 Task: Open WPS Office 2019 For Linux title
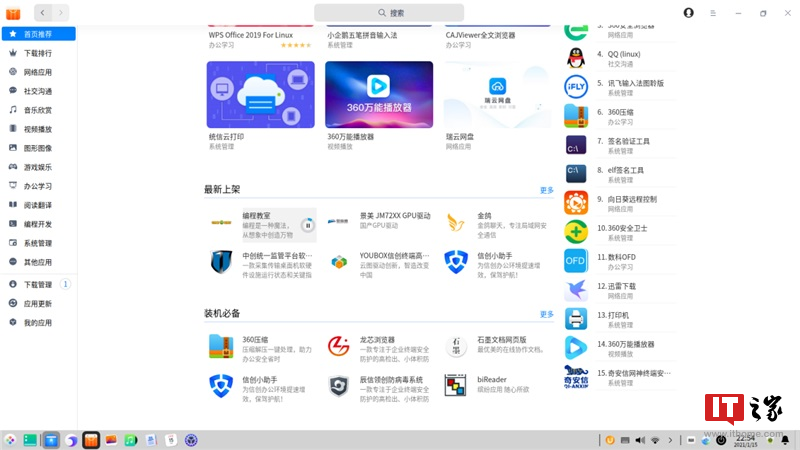coord(251,35)
